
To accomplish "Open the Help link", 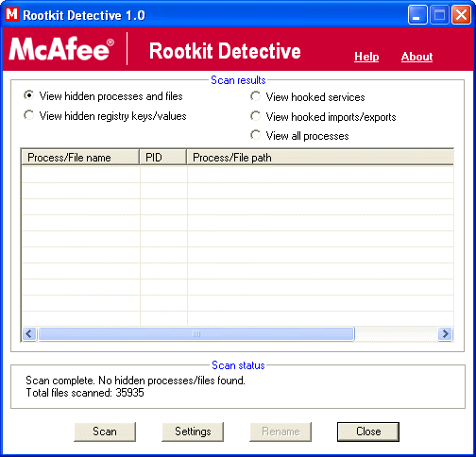I will click(366, 57).
